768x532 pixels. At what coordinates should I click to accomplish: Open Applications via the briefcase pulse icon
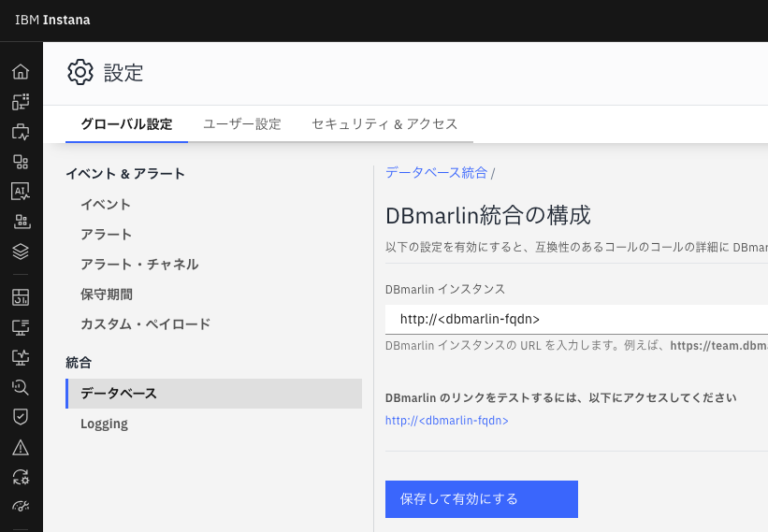(21, 132)
